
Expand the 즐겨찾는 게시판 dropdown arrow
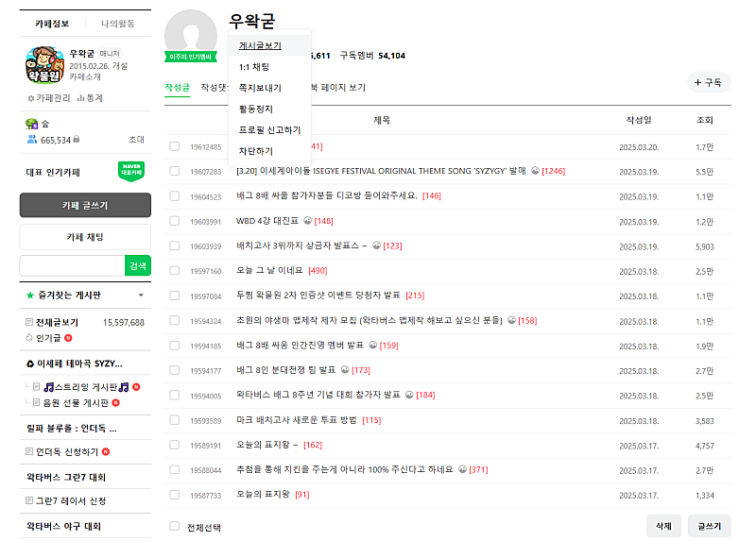(141, 296)
